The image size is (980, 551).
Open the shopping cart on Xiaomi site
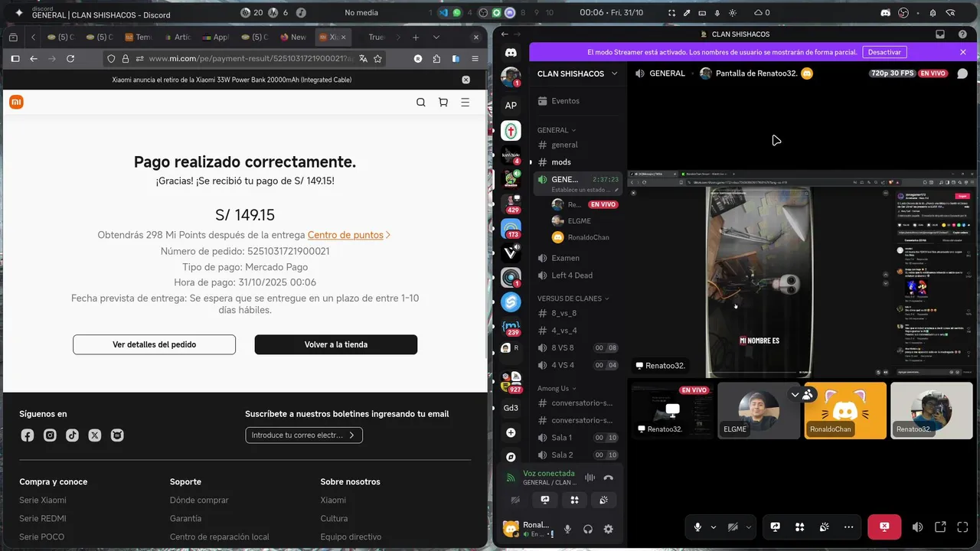pyautogui.click(x=443, y=103)
